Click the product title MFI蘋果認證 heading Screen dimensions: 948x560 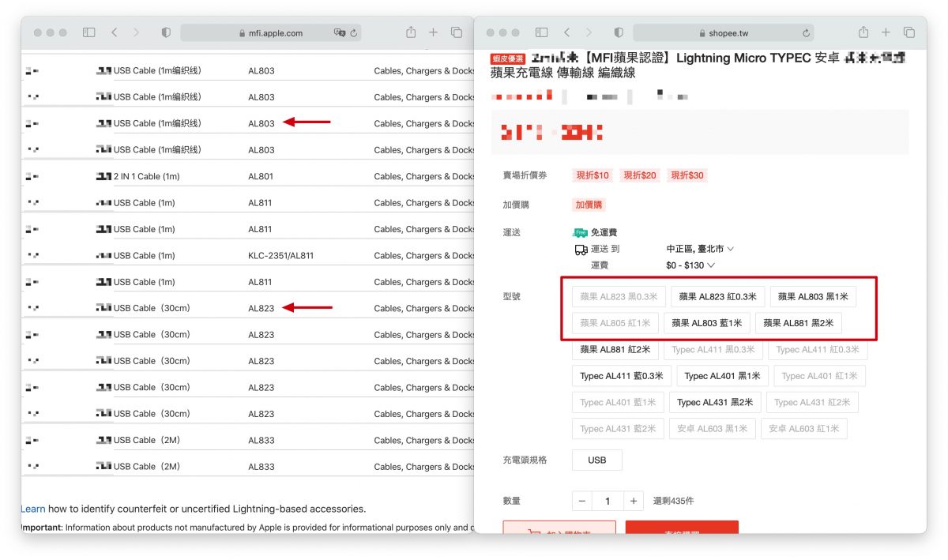click(x=697, y=65)
